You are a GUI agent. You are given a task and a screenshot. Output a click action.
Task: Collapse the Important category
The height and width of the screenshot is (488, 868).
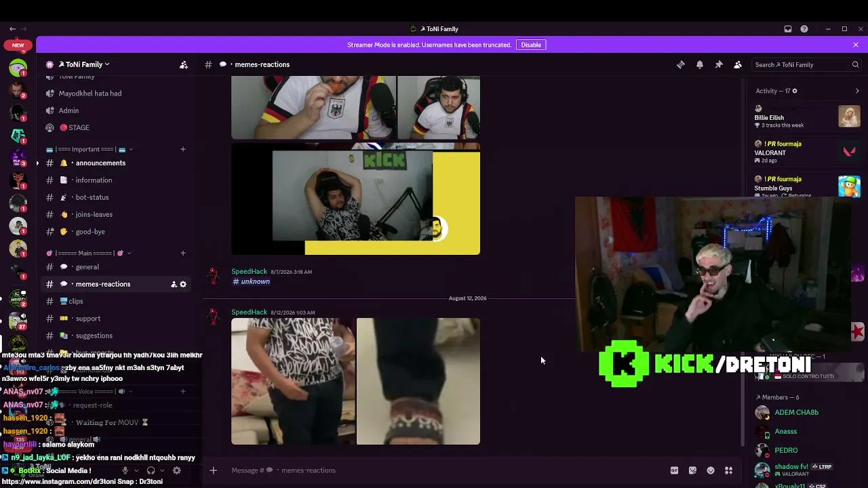tap(90, 149)
